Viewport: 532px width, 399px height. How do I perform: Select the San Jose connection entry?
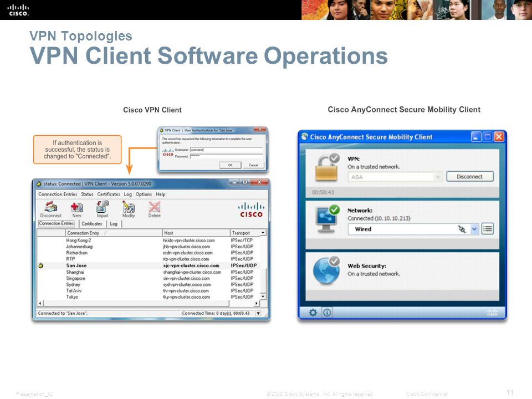click(x=149, y=265)
